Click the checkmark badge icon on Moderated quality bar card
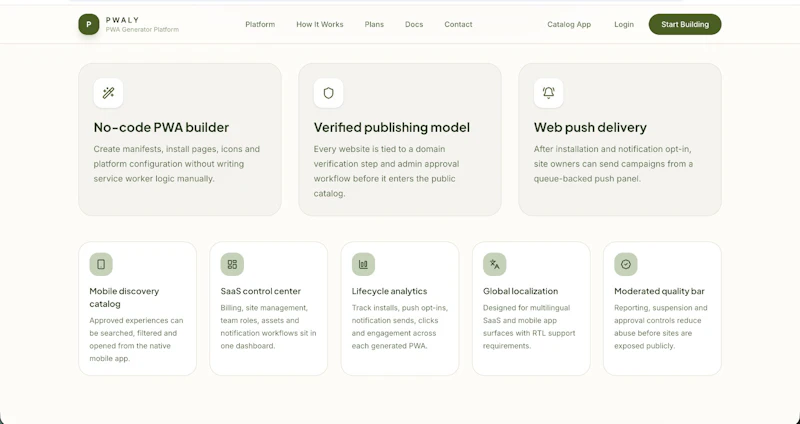Image resolution: width=800 pixels, height=424 pixels. (626, 264)
